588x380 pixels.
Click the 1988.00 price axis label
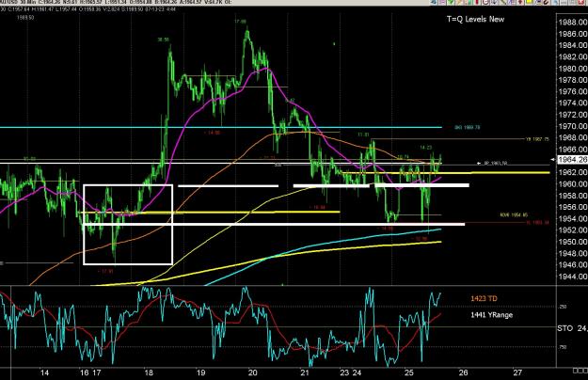coord(573,23)
